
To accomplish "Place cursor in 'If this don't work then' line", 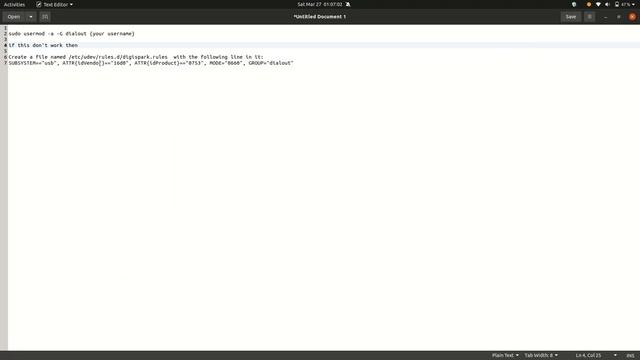I will [x=43, y=45].
